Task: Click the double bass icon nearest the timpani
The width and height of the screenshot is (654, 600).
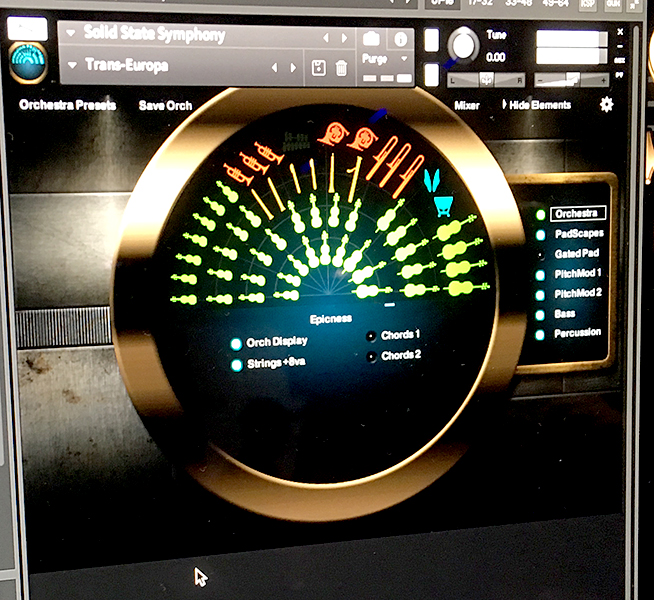Action: coord(454,228)
